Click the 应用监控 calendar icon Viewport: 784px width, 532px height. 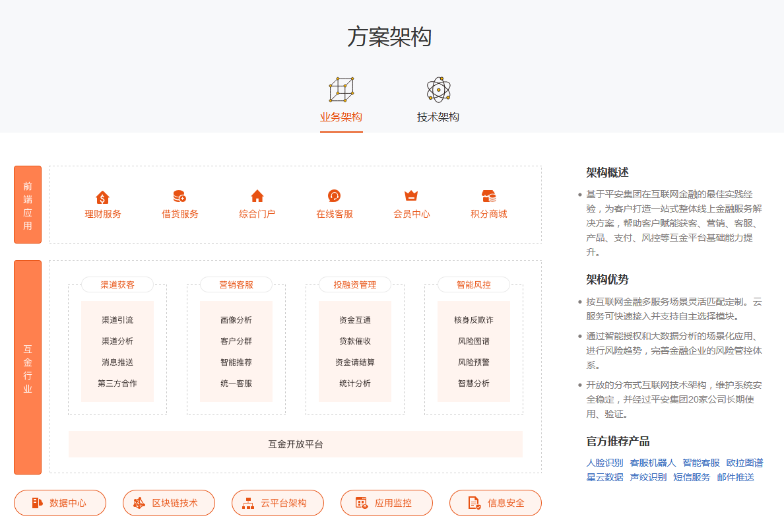[362, 503]
